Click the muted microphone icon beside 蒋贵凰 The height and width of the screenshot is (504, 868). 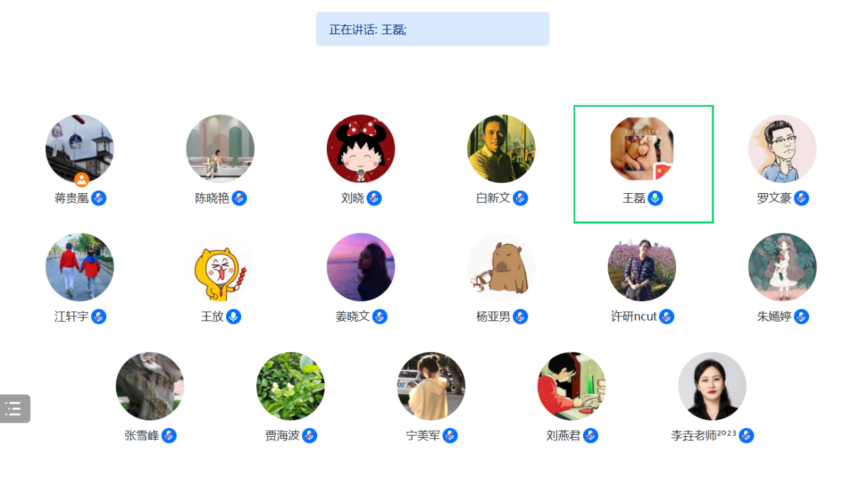point(99,199)
